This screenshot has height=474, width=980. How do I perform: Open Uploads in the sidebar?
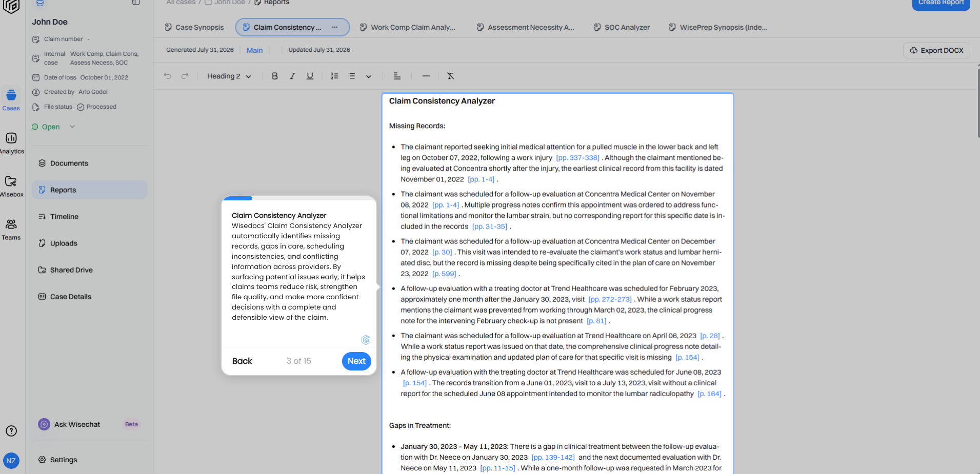(89, 243)
